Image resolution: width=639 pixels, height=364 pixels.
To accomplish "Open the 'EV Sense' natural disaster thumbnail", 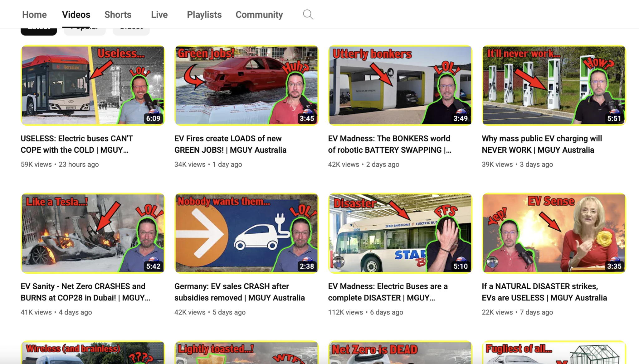I will [554, 233].
